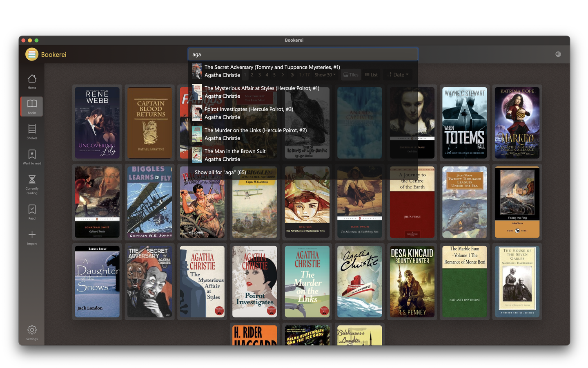588x368 pixels.
Task: Open Settings from the sidebar
Action: [x=32, y=332]
